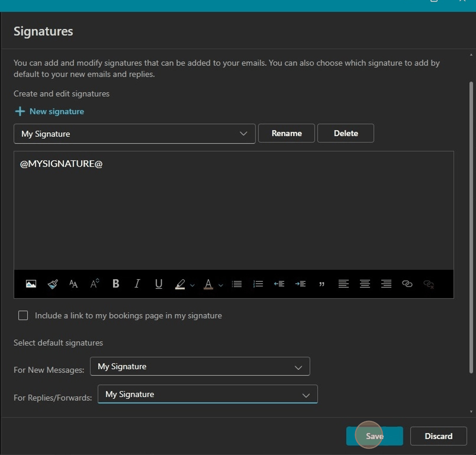Click the scroll up arrow

click(471, 55)
